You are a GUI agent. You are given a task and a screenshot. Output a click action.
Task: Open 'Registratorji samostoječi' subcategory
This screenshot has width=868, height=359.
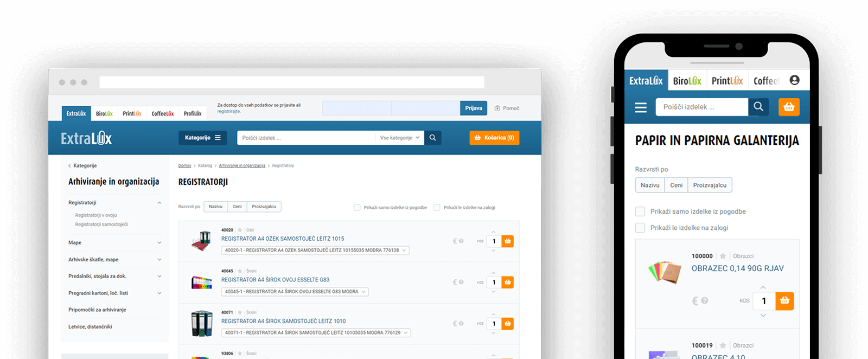click(101, 225)
